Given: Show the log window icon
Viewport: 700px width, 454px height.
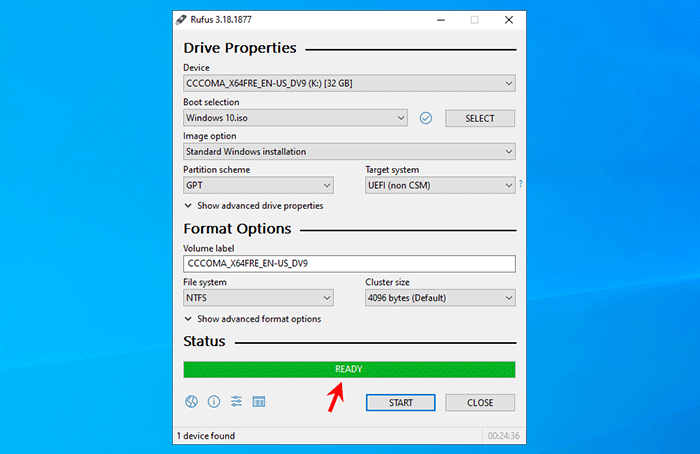Looking at the screenshot, I should (259, 401).
